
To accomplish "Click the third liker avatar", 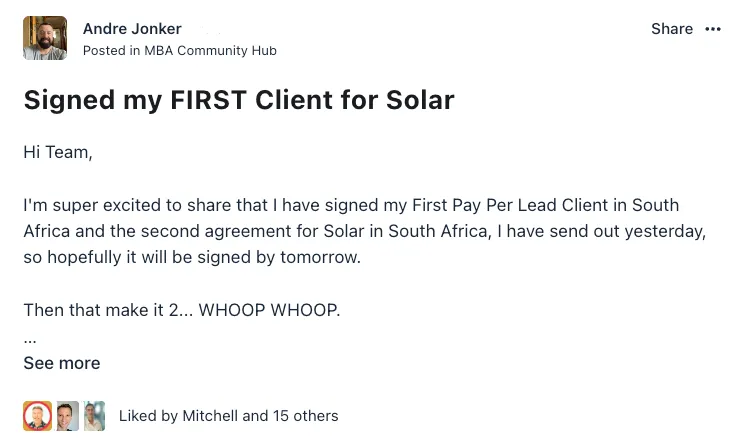I will tap(93, 415).
